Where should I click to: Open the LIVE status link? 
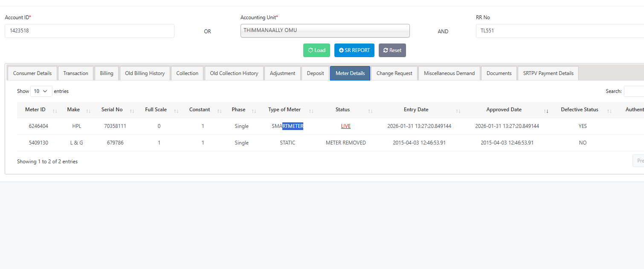(x=346, y=126)
